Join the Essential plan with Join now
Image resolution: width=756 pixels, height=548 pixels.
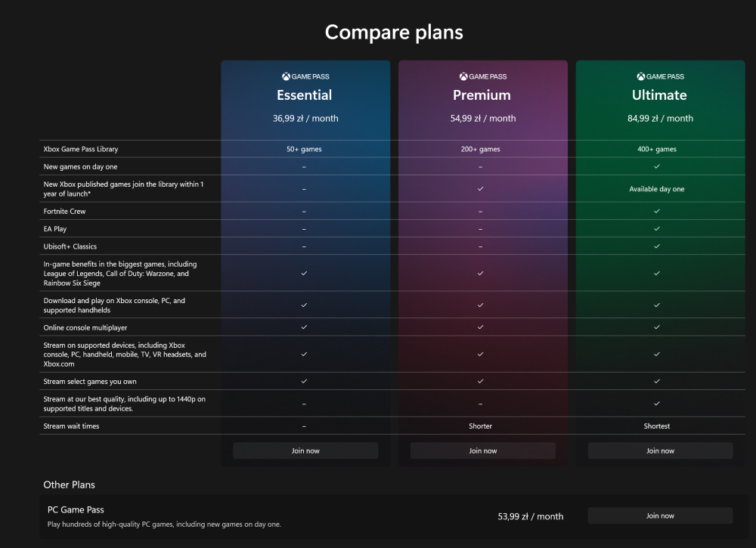(x=305, y=450)
